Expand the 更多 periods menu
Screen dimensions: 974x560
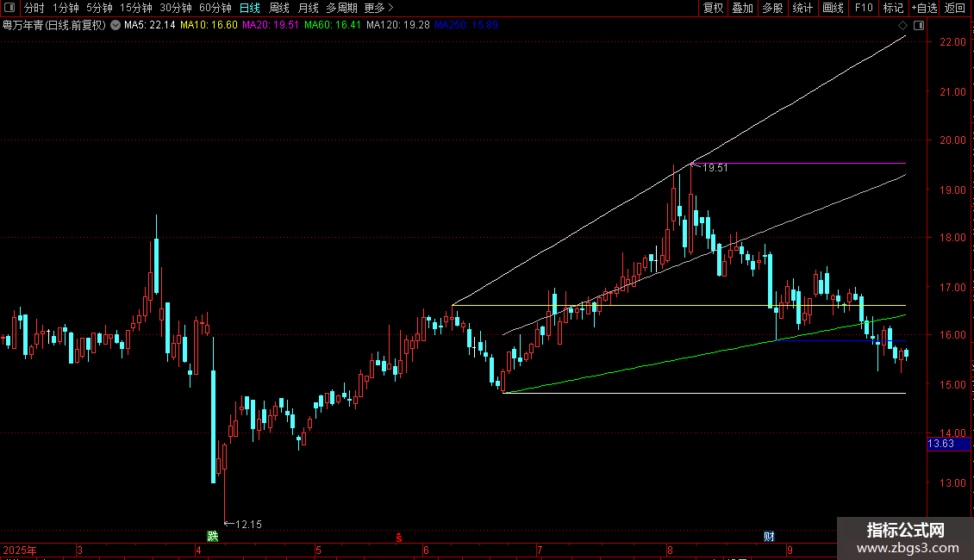(x=379, y=8)
